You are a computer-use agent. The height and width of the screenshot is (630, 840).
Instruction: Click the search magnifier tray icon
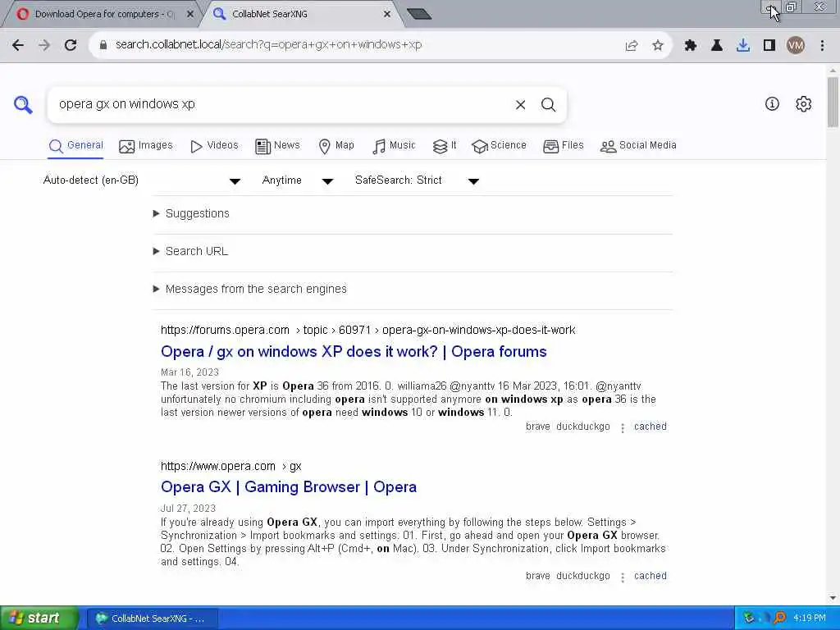780,619
